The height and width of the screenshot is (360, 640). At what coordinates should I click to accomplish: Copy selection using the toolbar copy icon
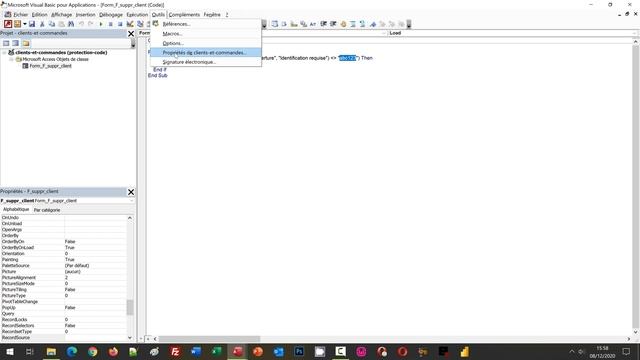point(51,24)
